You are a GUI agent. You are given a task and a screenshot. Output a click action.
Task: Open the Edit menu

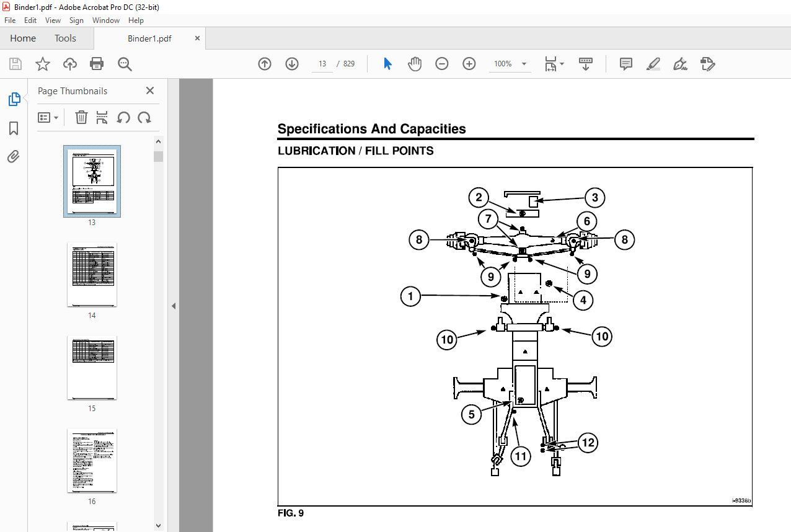(x=30, y=20)
